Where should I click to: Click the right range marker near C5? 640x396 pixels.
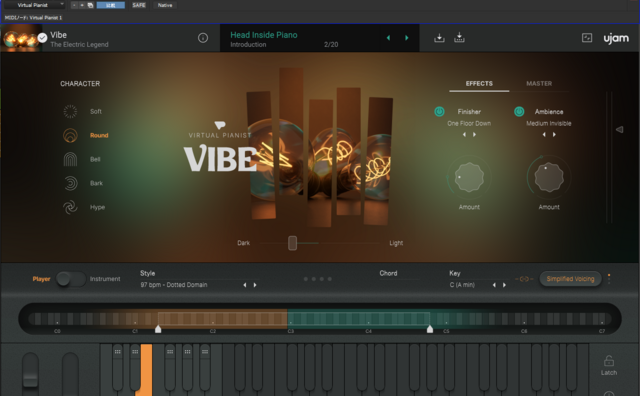[430, 328]
